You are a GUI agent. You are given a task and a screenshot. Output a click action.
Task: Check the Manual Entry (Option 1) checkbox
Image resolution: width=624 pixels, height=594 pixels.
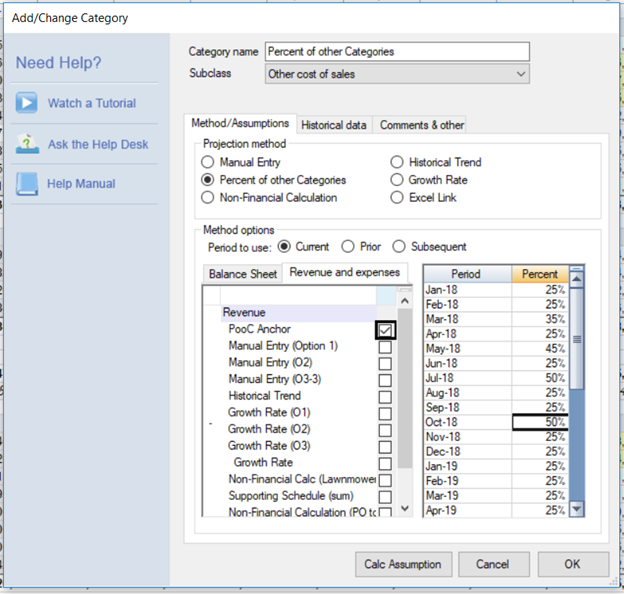[x=385, y=347]
